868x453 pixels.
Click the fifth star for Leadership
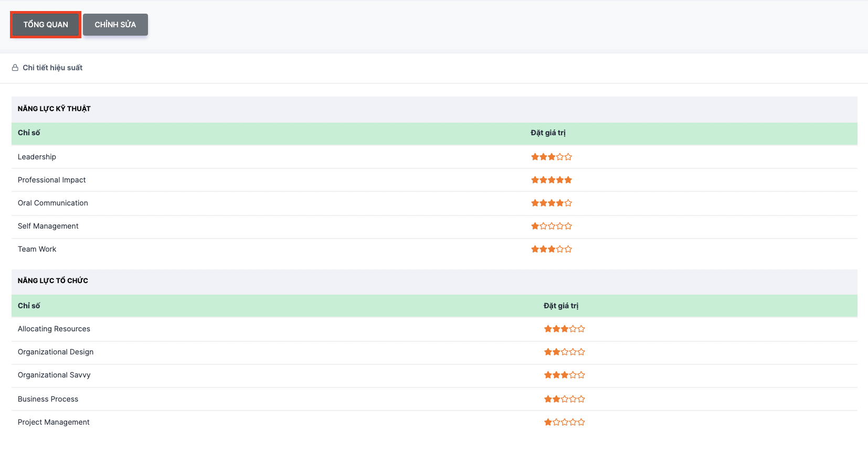pyautogui.click(x=568, y=157)
